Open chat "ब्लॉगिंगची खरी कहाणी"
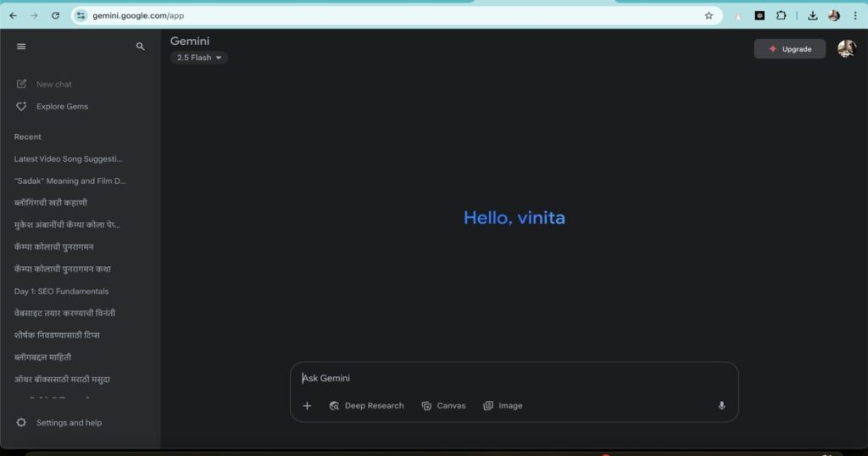 point(51,203)
